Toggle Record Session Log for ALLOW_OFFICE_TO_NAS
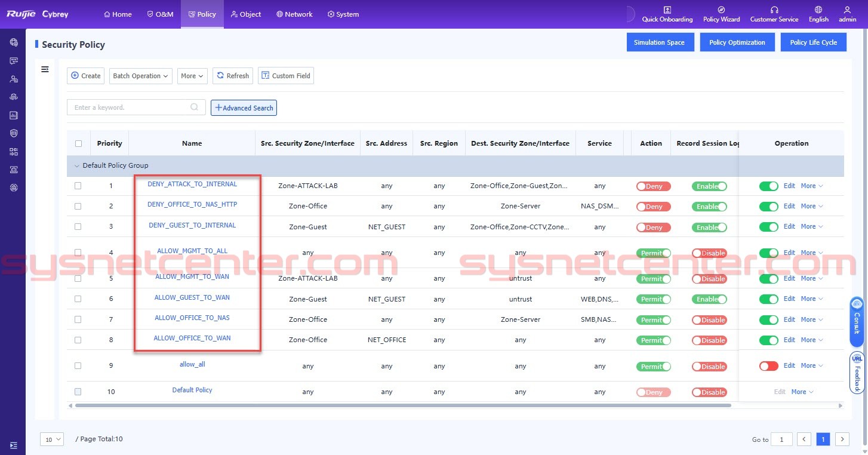Viewport: 868px width, 455px height. click(709, 319)
